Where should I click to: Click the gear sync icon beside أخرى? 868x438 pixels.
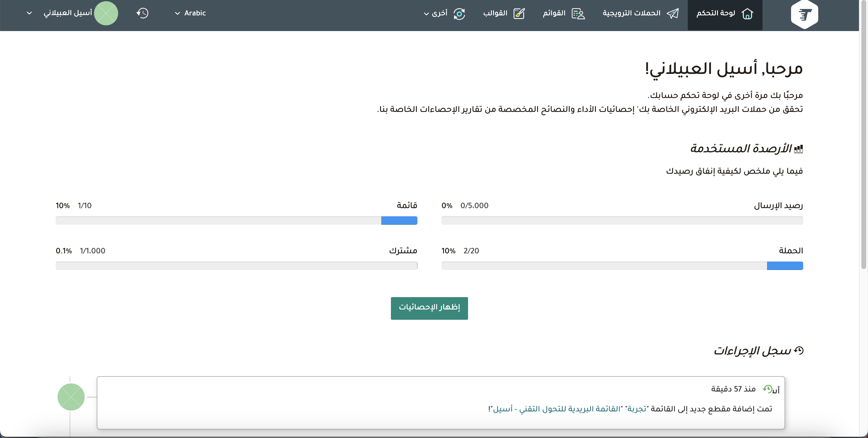point(459,14)
